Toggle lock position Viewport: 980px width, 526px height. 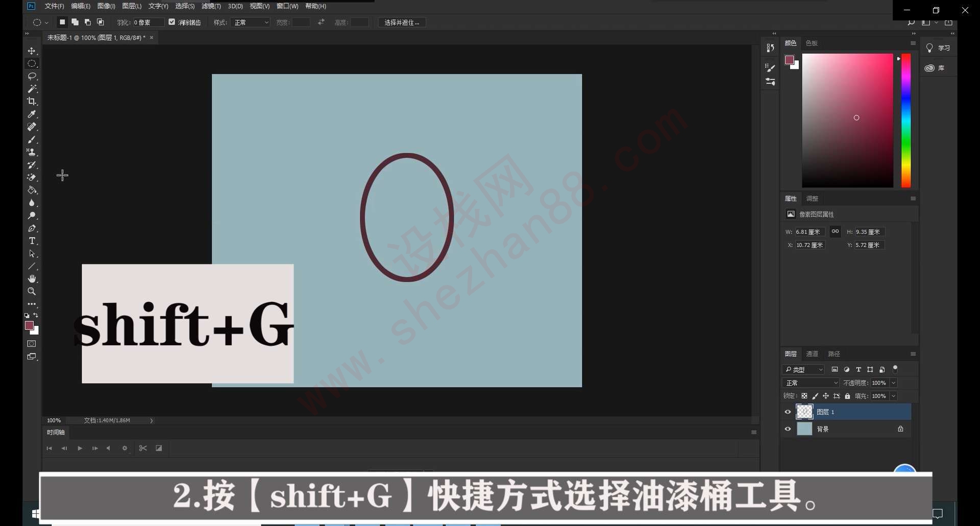(826, 396)
